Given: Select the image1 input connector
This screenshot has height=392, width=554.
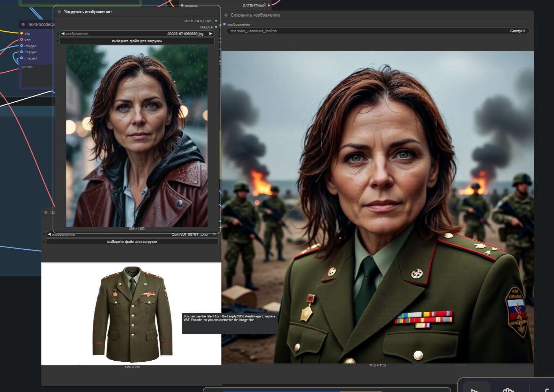Looking at the screenshot, I should point(22,46).
